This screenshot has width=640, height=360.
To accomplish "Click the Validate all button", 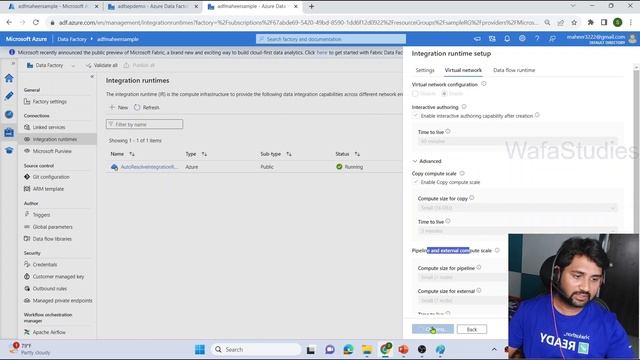I will point(102,65).
